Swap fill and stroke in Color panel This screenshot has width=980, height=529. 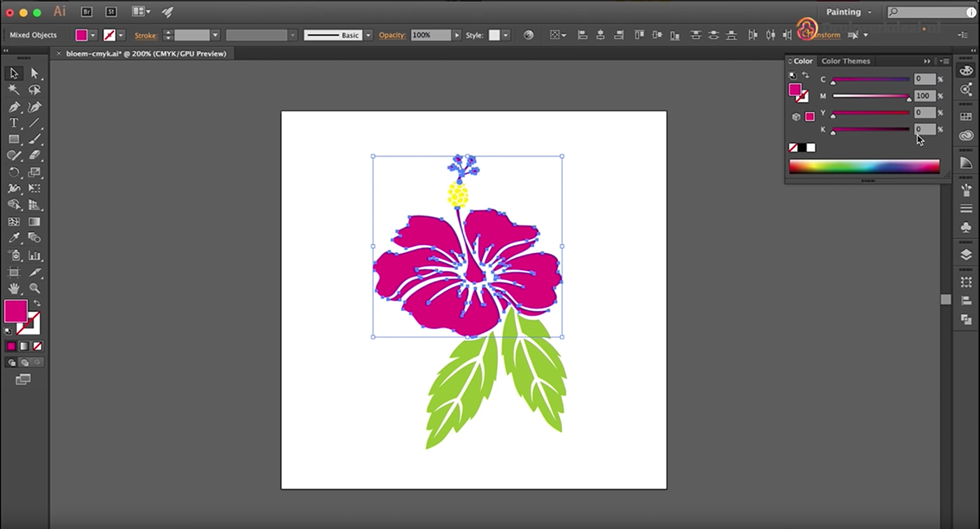(x=805, y=76)
